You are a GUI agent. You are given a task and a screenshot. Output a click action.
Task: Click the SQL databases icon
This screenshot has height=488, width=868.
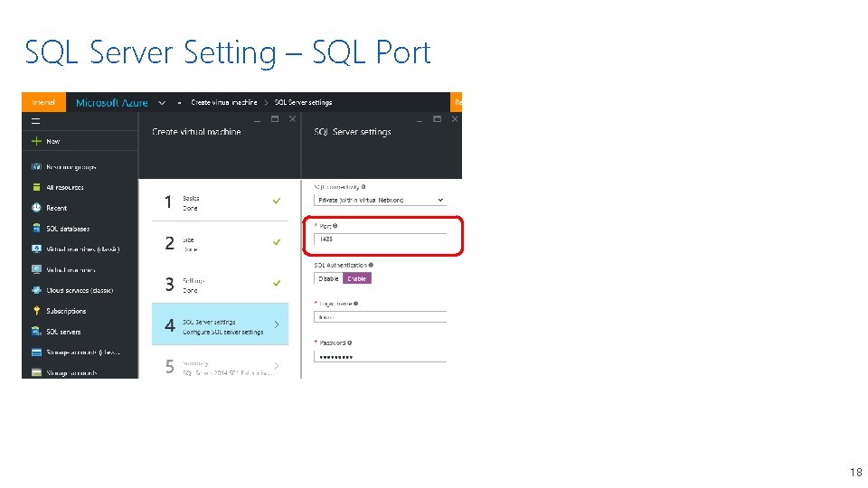[36, 228]
